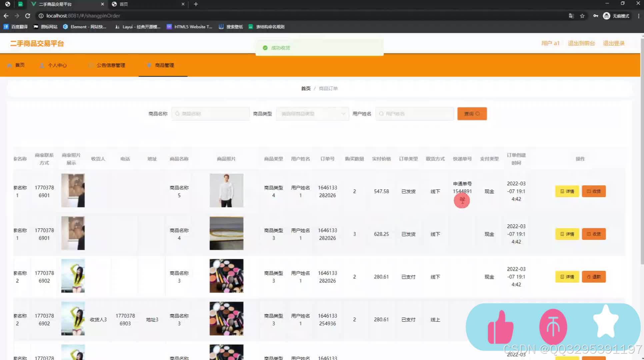Click 首页 in breadcrumb
Image resolution: width=644 pixels, height=360 pixels.
coord(306,88)
